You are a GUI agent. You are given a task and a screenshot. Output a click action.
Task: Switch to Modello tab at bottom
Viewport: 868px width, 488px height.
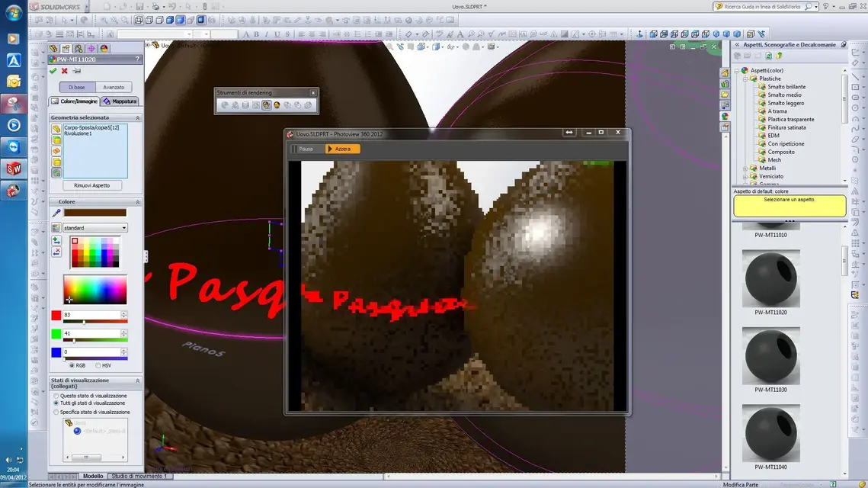(93, 477)
